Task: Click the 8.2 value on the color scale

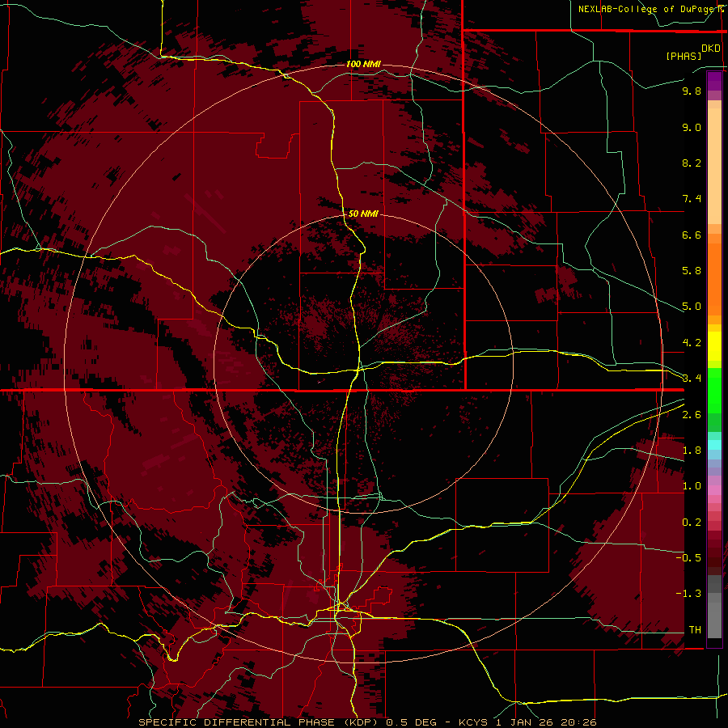Action: [x=692, y=163]
